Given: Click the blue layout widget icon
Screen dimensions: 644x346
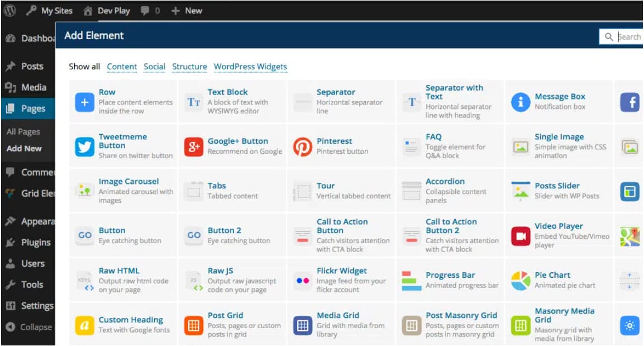Looking at the screenshot, I should (629, 191).
